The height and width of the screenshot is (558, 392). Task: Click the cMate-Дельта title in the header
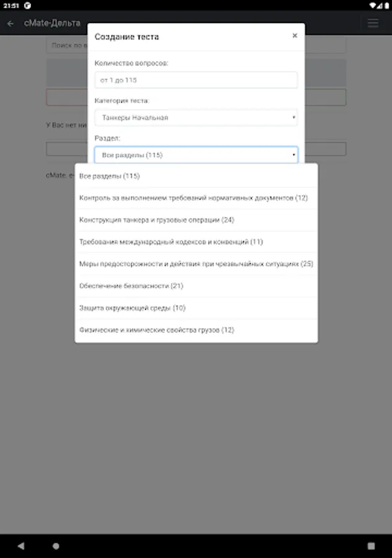[52, 24]
